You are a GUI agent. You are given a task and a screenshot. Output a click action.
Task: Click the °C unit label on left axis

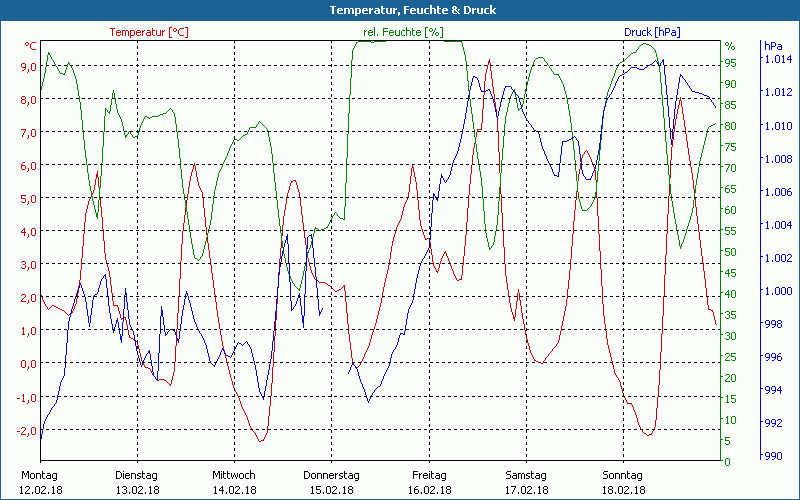click(30, 46)
